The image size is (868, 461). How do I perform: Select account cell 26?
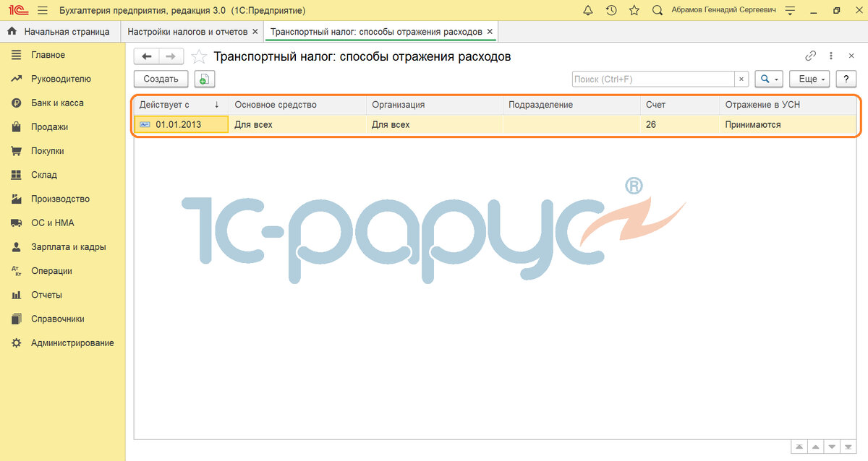pyautogui.click(x=680, y=124)
